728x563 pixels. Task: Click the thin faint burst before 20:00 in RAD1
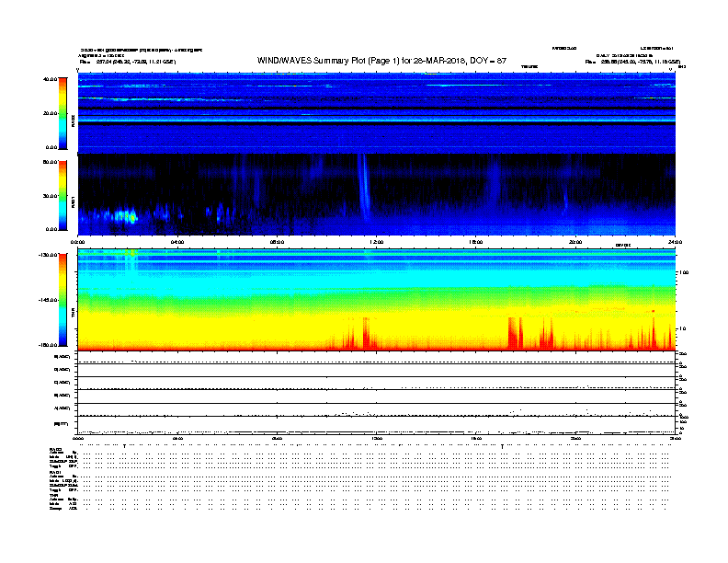565,201
